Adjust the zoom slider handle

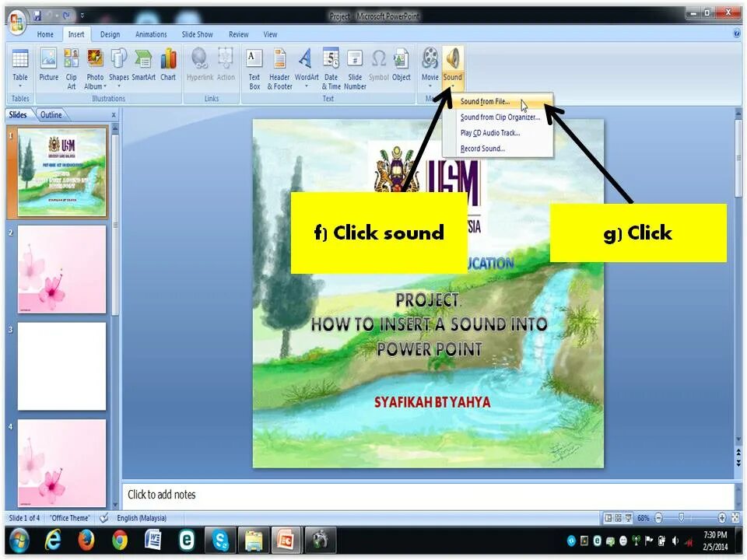(x=682, y=518)
